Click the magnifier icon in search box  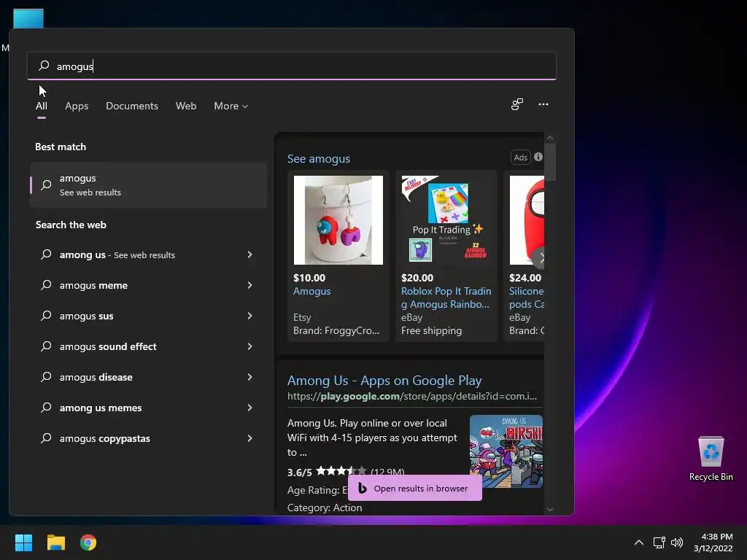(44, 66)
